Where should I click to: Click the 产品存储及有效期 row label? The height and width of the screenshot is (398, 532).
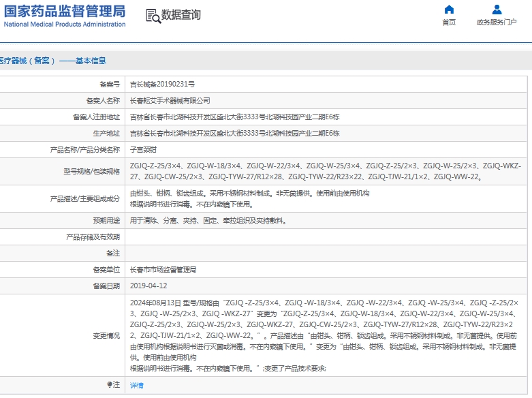pyautogui.click(x=93, y=237)
